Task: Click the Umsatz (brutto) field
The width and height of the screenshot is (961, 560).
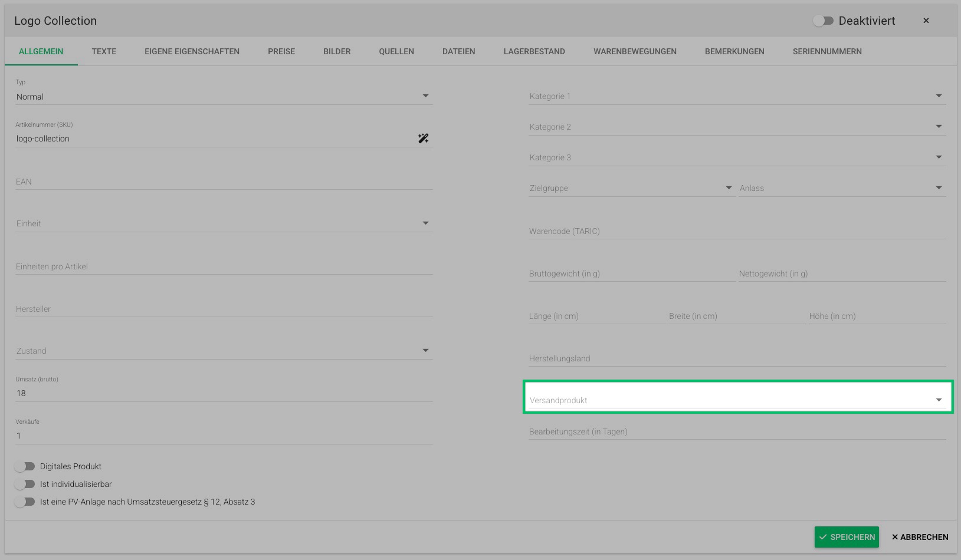Action: point(224,393)
